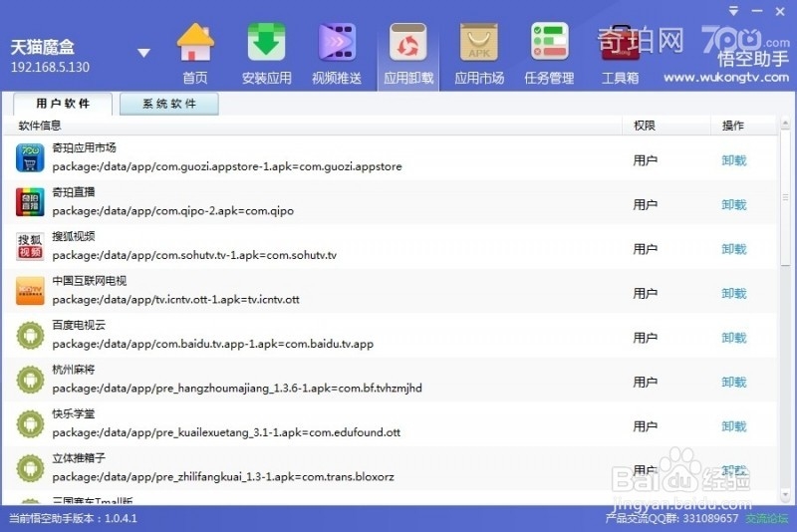
Task: Uninstall 百度电视云 via 卸载 link
Action: coord(734,338)
